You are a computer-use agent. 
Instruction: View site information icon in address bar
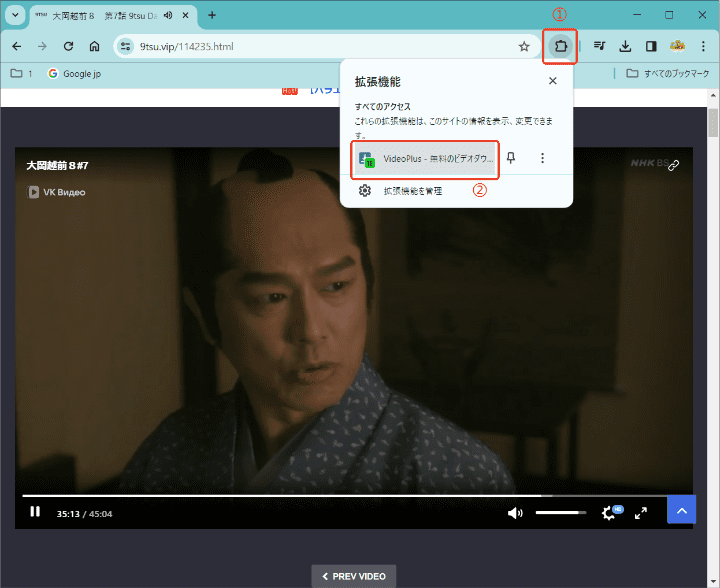(125, 46)
